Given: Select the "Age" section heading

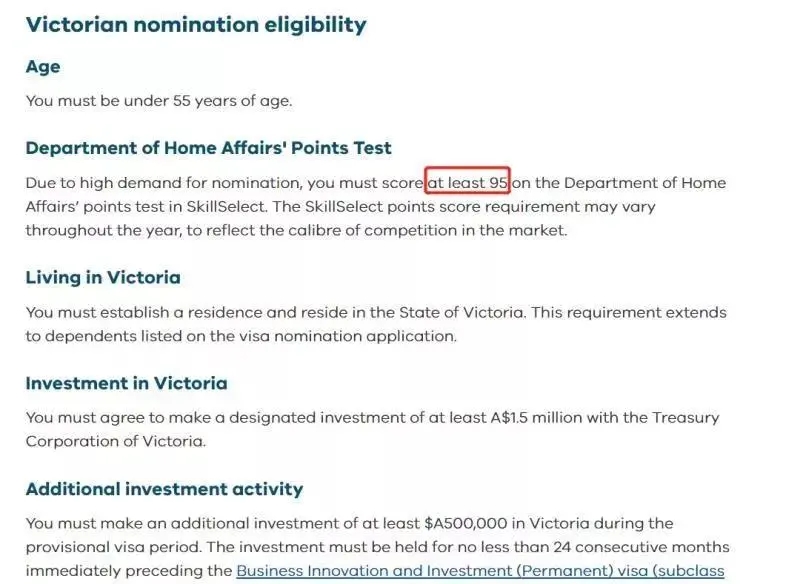Looking at the screenshot, I should pyautogui.click(x=43, y=67).
